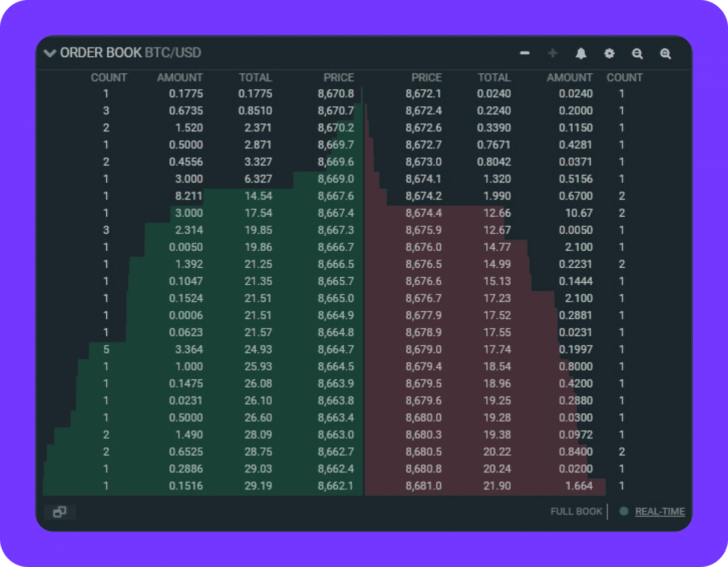Select ask price 8,672.4

[x=424, y=111]
